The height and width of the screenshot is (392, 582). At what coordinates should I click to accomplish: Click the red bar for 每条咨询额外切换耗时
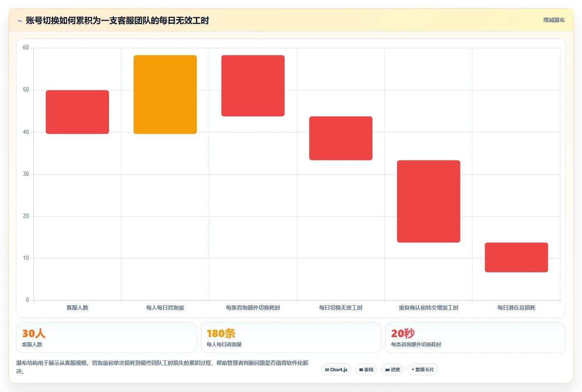click(x=253, y=86)
